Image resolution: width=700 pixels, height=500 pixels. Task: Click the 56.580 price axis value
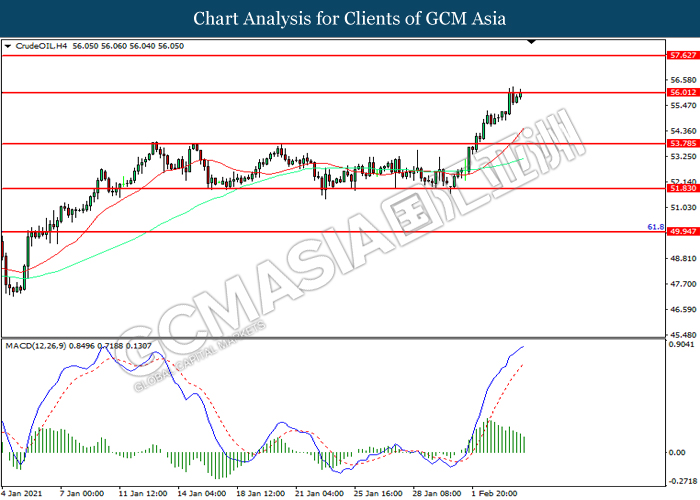(x=683, y=80)
